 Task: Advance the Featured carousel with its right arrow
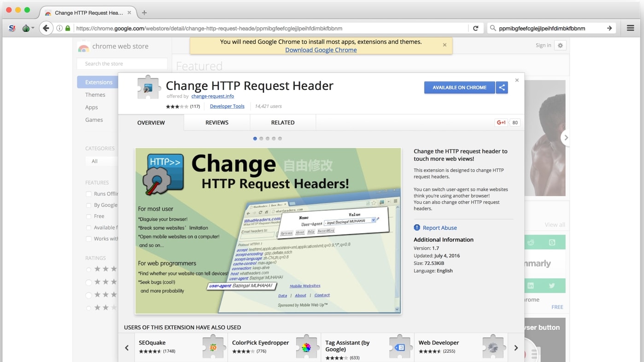coord(566,138)
